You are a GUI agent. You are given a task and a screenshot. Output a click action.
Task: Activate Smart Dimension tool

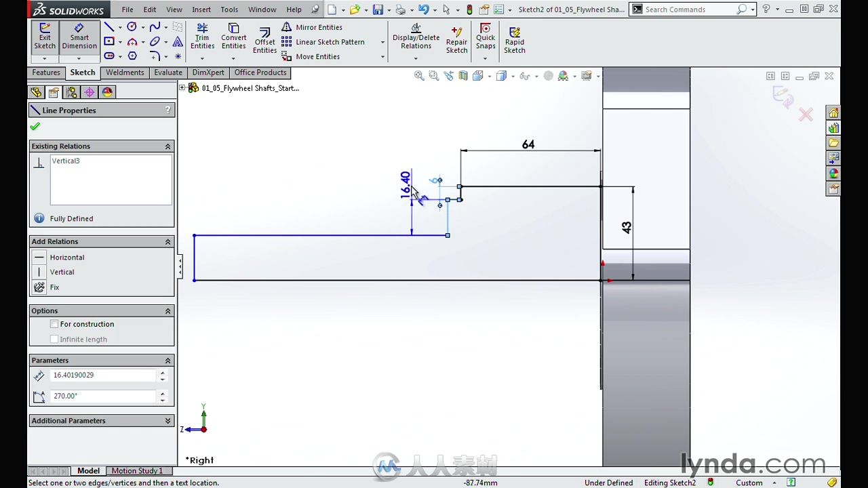(79, 37)
